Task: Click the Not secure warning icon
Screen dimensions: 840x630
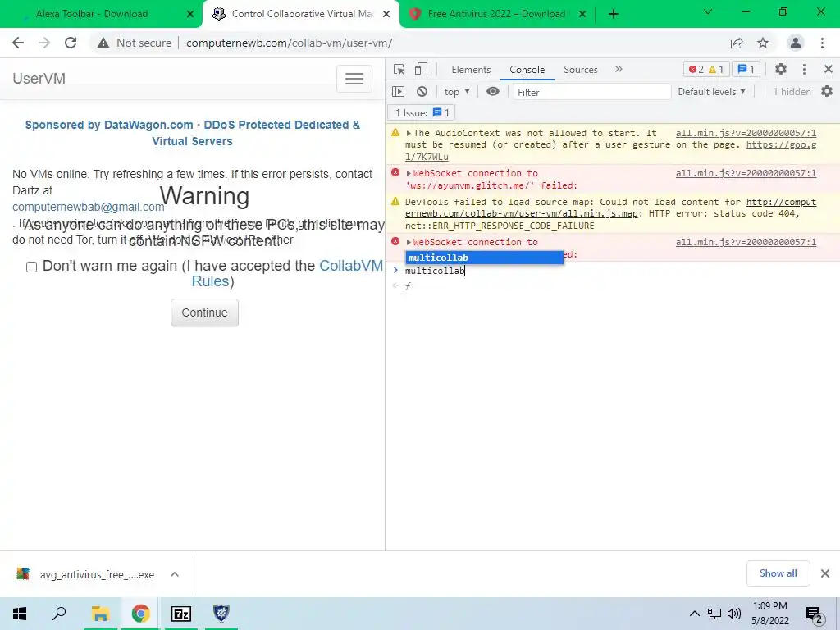Action: pos(103,43)
